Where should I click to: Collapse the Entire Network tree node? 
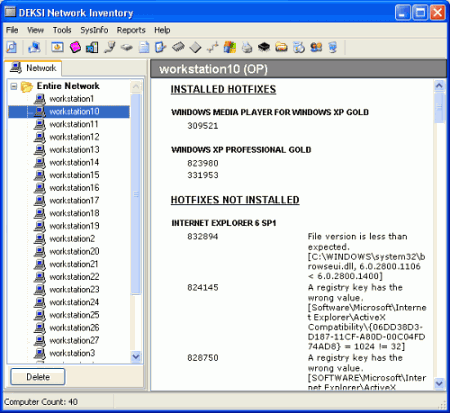[x=14, y=87]
